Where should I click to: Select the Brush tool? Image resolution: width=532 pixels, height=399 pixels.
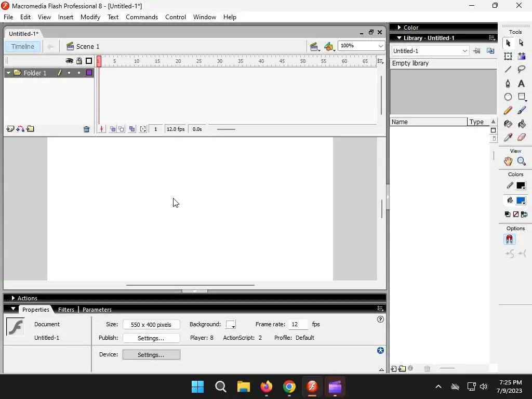point(522,110)
